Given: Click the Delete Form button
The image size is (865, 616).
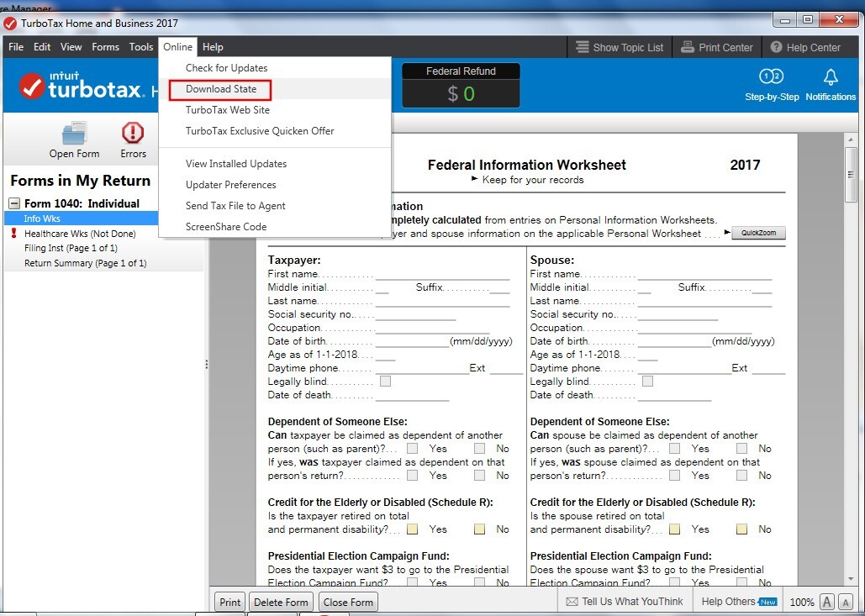Looking at the screenshot, I should pos(281,602).
